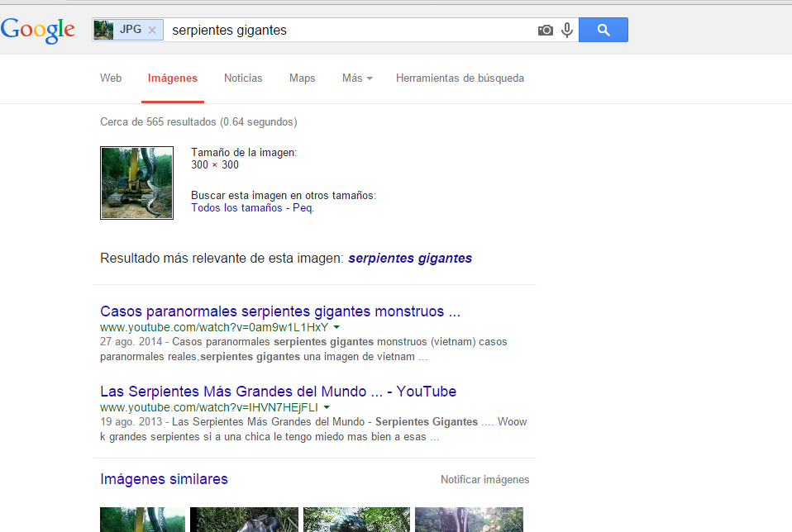Click the '27 ago. 2014' result snippet

pos(303,349)
